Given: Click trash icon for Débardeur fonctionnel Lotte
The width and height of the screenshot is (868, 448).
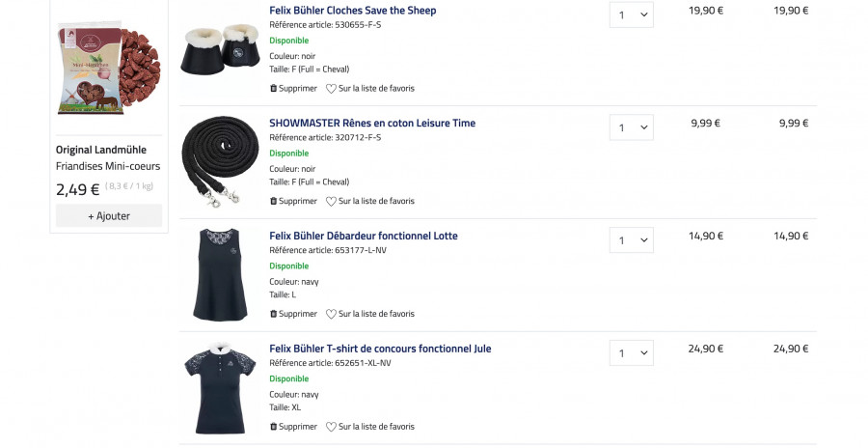Looking at the screenshot, I should coord(274,314).
